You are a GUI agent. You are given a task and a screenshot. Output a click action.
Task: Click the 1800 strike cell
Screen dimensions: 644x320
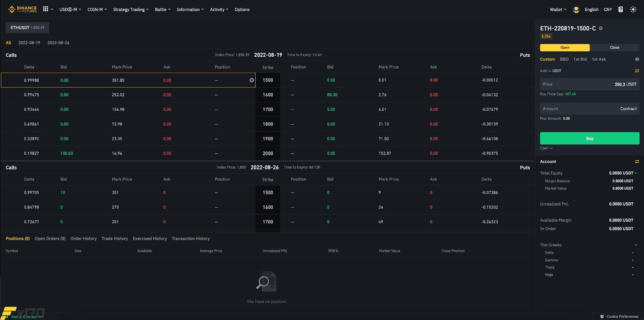coord(268,124)
